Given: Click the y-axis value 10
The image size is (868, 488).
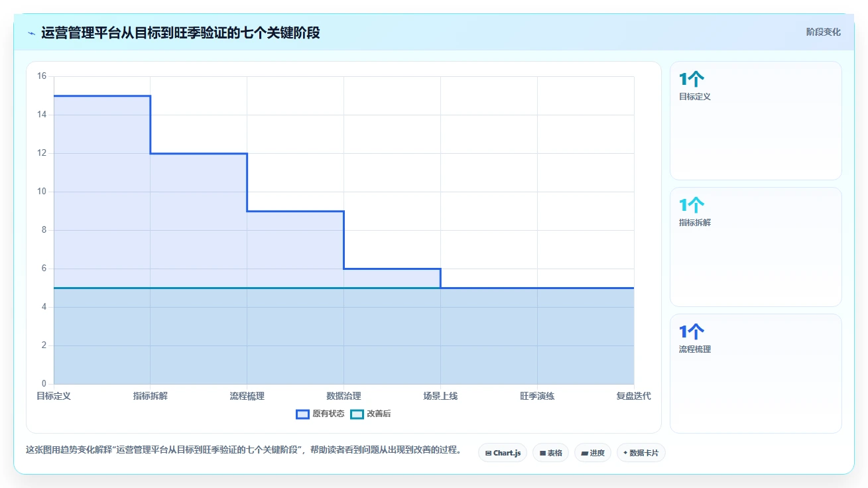Looking at the screenshot, I should (42, 192).
